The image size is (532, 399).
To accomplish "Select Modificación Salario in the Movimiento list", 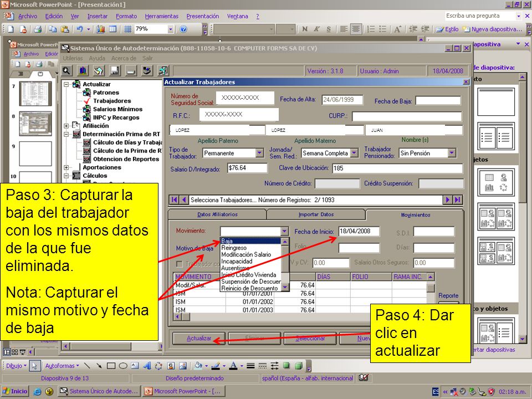I will [250, 254].
